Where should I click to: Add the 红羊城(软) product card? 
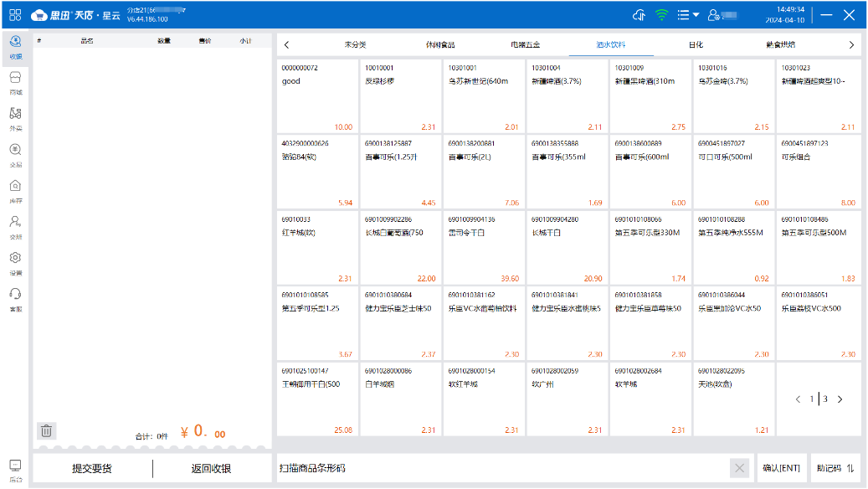pos(317,248)
